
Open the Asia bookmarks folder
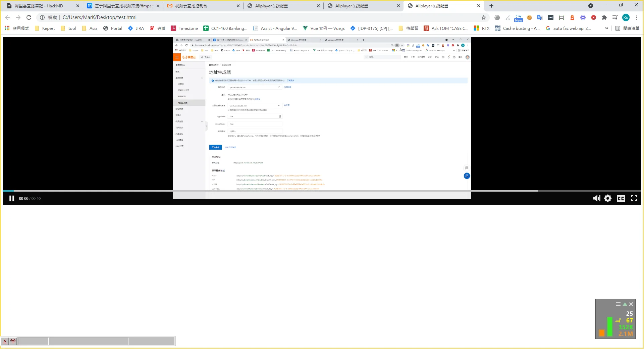90,29
